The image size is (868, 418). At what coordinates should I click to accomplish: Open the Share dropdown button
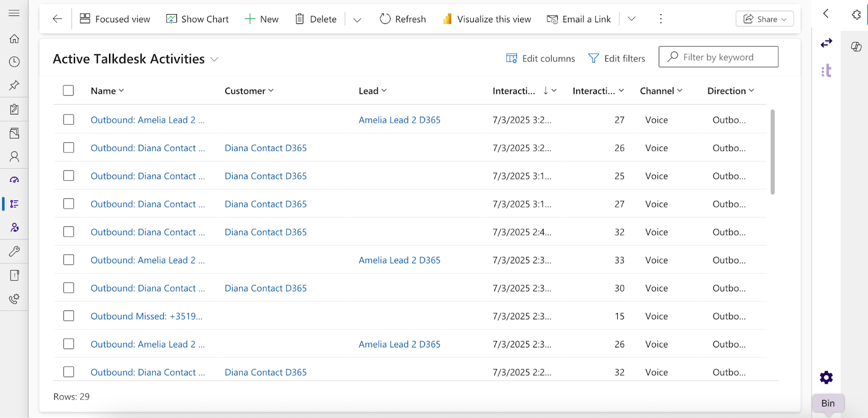[x=764, y=19]
